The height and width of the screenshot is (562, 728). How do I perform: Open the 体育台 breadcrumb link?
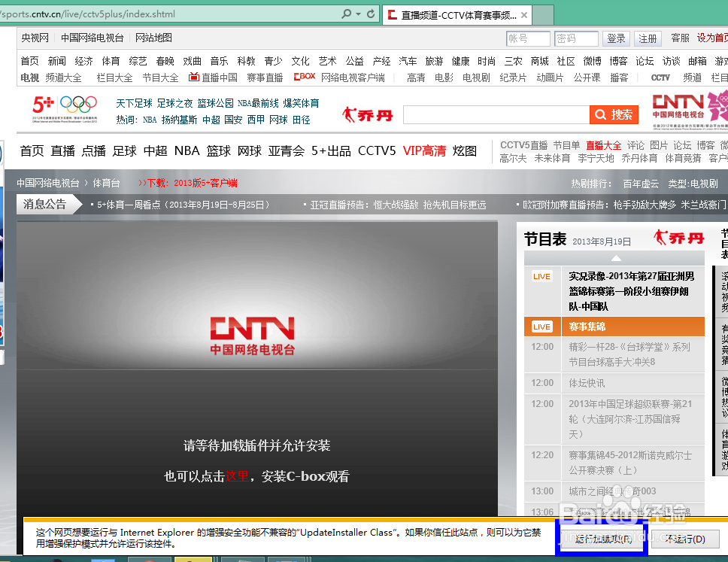(x=106, y=183)
